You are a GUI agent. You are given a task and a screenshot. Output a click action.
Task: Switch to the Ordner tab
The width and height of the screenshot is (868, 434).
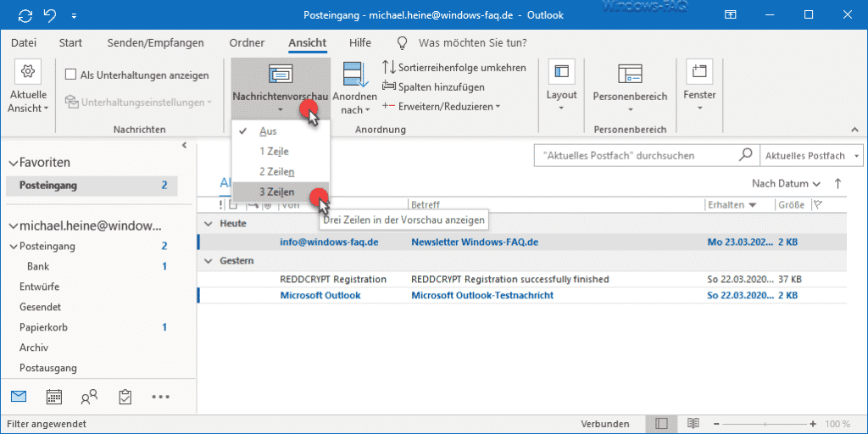pos(247,42)
